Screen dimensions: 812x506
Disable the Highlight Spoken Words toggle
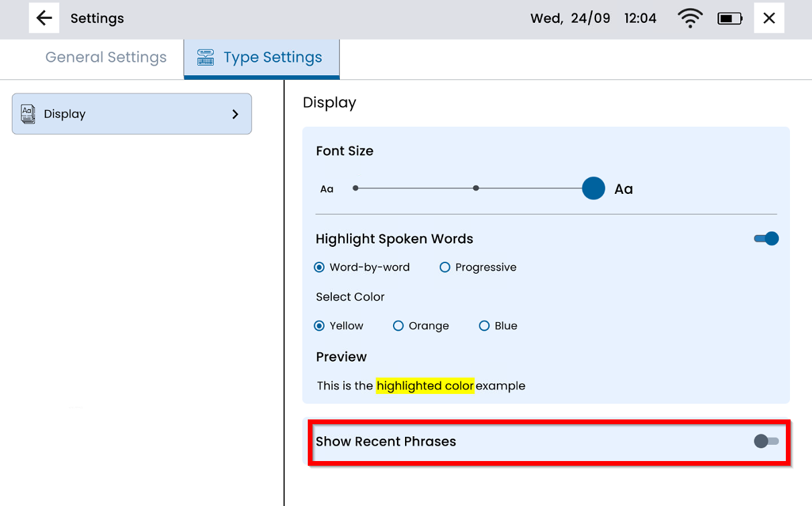pos(766,239)
